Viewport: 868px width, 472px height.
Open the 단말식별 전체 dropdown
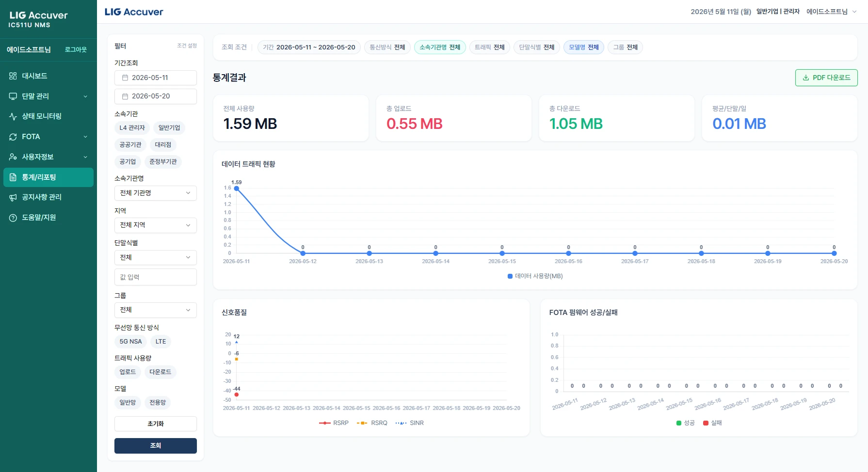pyautogui.click(x=156, y=257)
